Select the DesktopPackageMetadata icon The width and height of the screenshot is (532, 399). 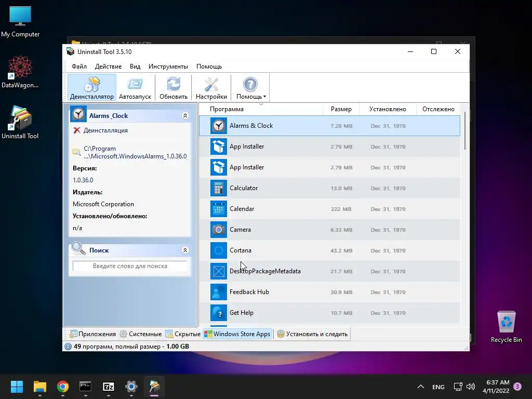coord(219,271)
